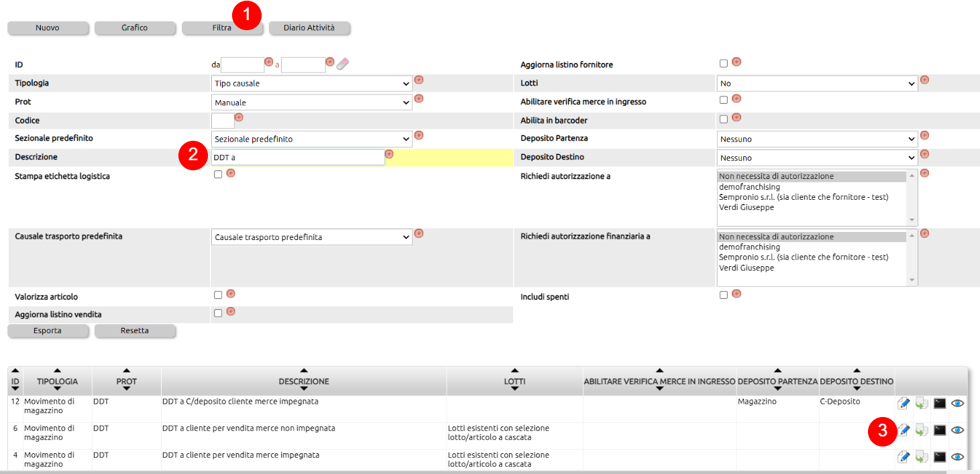Sort the Descrizione column ascending with up arrow

(304, 371)
